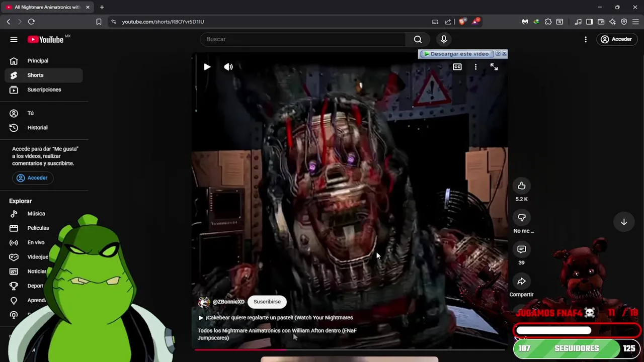Open the tab search icon in toolbar

click(x=559, y=22)
